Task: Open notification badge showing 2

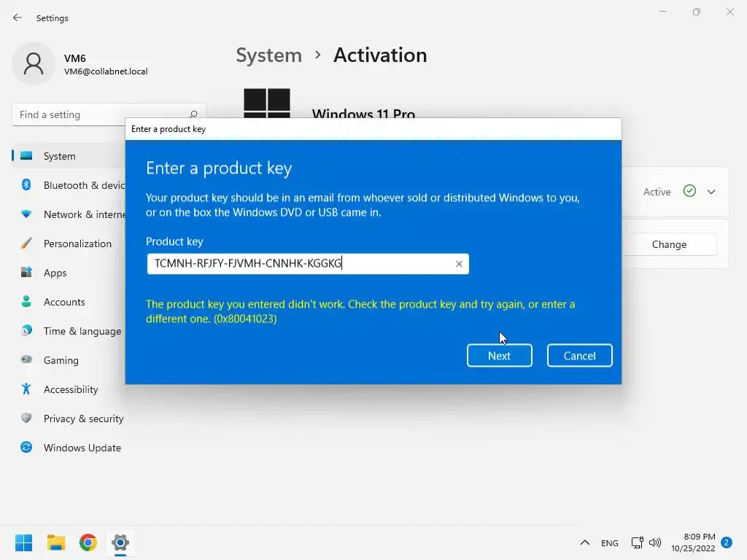Action: tap(727, 542)
